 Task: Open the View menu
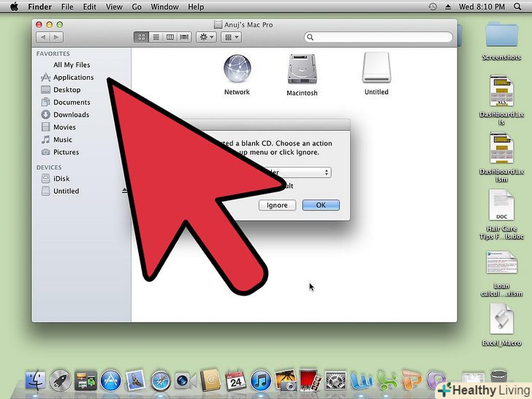pos(114,7)
